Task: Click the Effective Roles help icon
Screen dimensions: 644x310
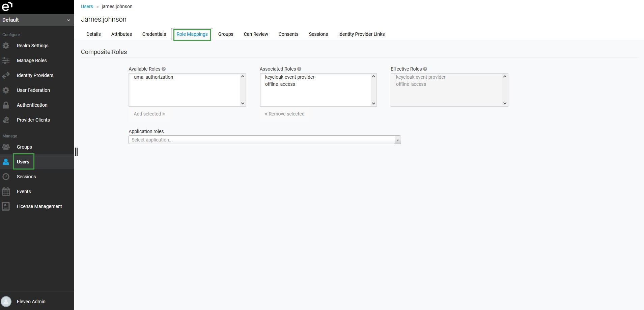Action: pos(425,69)
